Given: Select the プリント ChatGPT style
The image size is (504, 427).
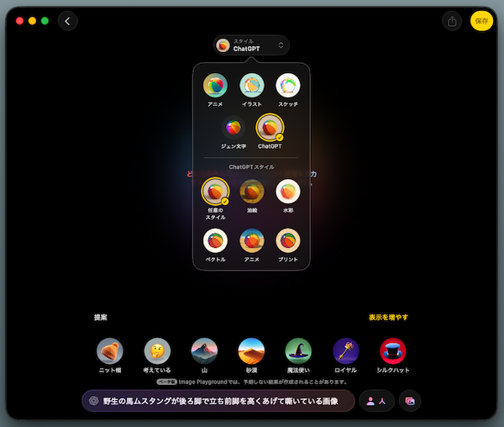Looking at the screenshot, I should [x=288, y=240].
